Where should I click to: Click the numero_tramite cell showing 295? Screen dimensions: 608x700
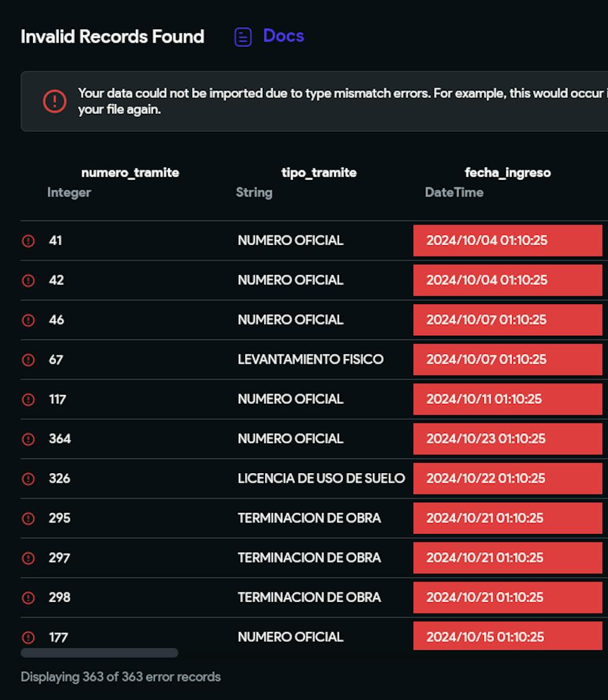pyautogui.click(x=60, y=518)
